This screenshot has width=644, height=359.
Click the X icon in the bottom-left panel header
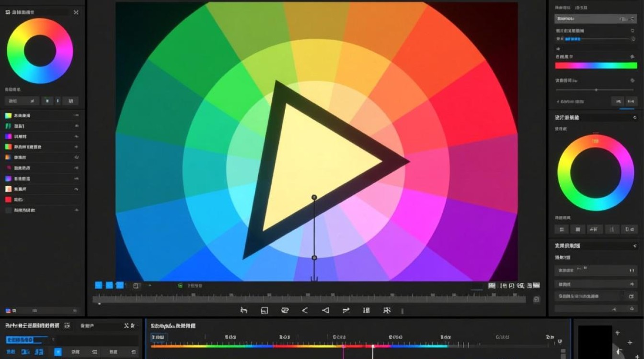(126, 325)
